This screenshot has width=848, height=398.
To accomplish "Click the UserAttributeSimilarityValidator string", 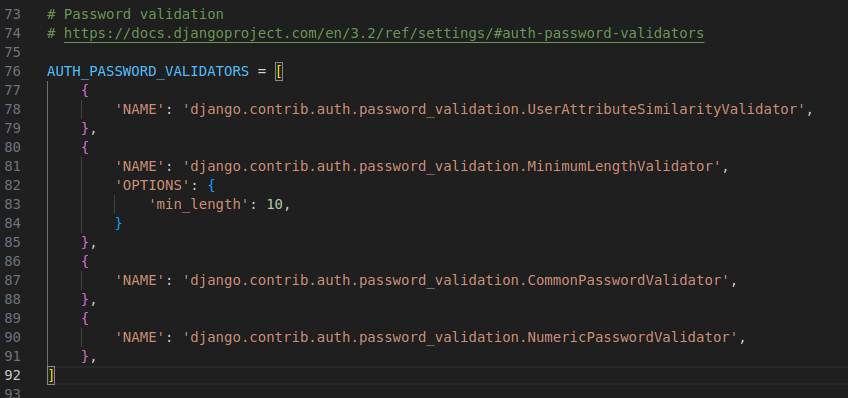I will [494, 109].
